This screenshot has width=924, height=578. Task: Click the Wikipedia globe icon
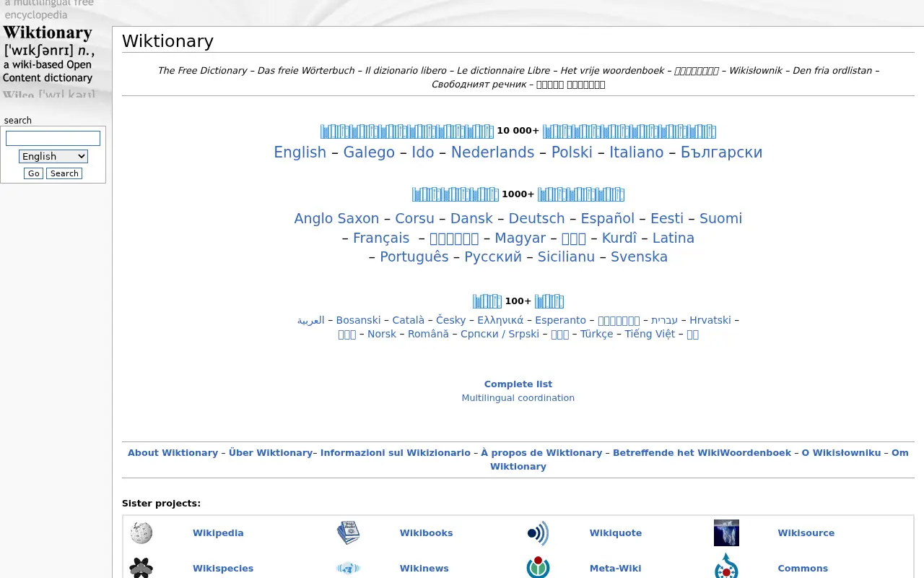(x=141, y=533)
